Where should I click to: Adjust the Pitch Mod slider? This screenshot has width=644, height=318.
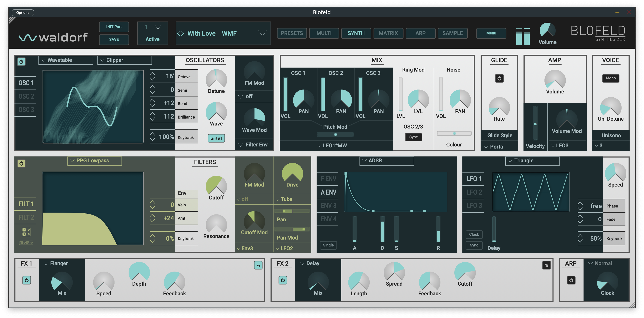[x=335, y=134]
